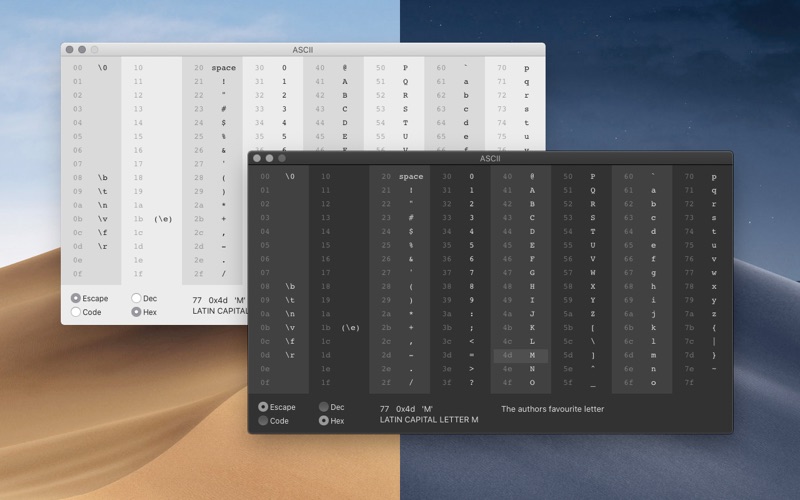
Task: Select the Hex radio button in light window
Action: pos(136,312)
